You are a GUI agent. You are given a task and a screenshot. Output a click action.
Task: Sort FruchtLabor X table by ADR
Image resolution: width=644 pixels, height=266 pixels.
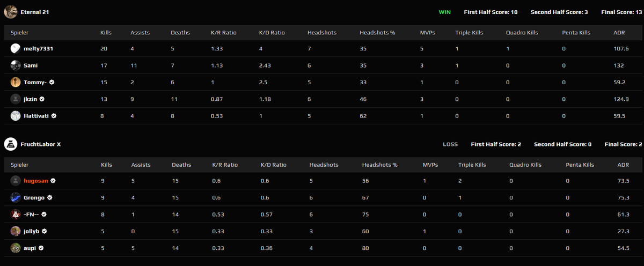623,165
